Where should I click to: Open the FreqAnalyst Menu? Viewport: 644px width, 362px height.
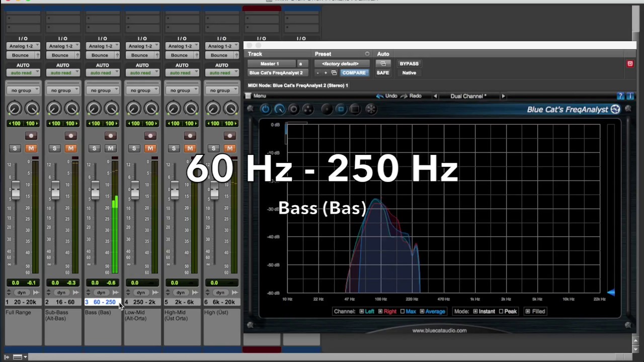pos(256,96)
